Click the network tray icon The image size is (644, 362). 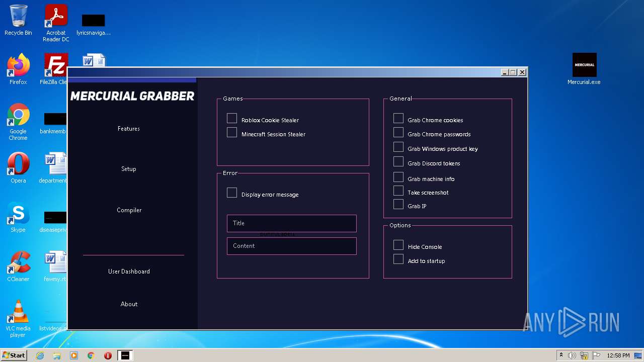click(x=584, y=355)
